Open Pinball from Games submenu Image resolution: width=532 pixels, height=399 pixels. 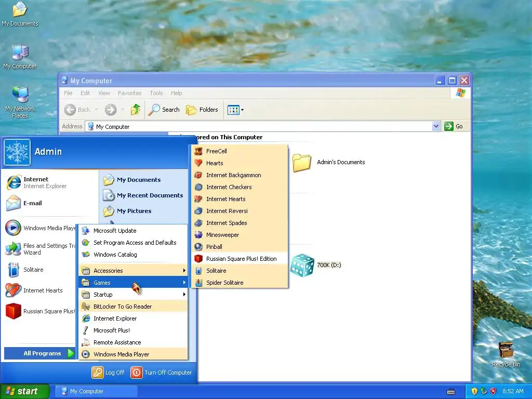(x=240, y=247)
